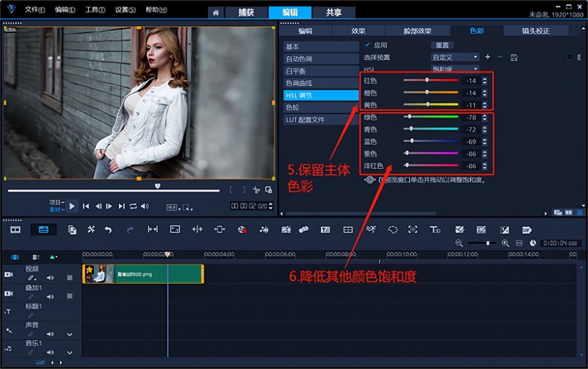Image resolution: width=588 pixels, height=369 pixels.
Task: Jump to the start of the clip
Action: pyautogui.click(x=86, y=207)
